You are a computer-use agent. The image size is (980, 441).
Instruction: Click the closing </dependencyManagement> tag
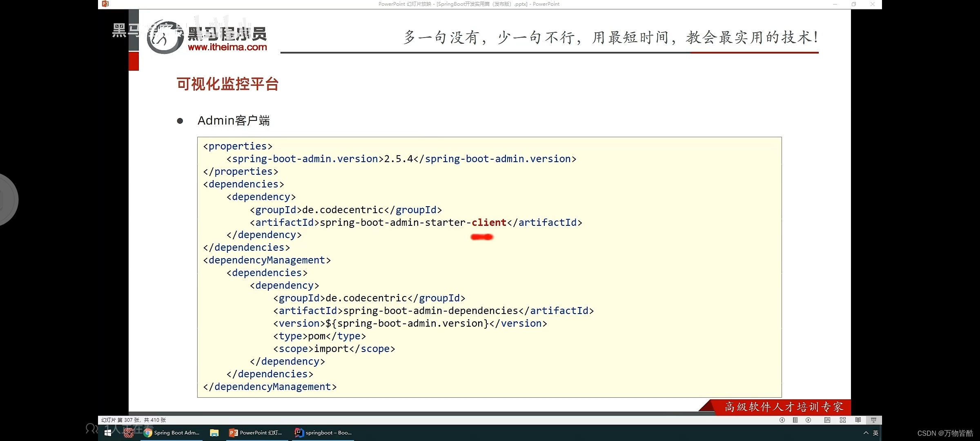point(270,387)
